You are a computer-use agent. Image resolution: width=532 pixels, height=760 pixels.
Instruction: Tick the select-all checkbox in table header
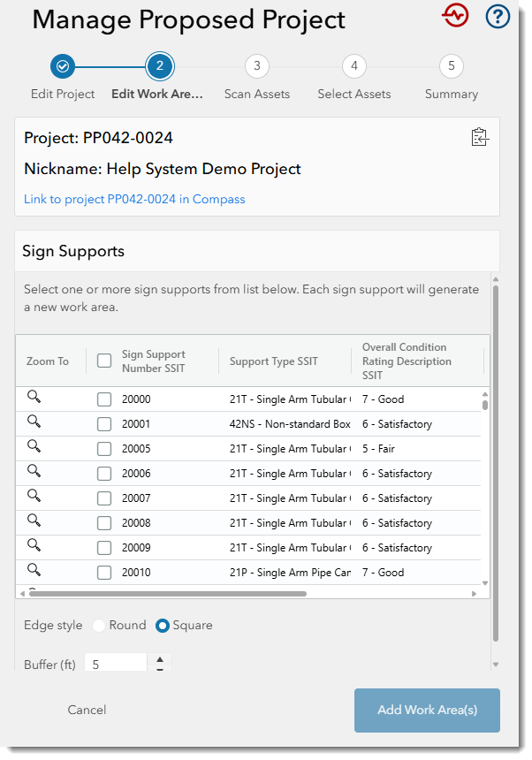[104, 361]
